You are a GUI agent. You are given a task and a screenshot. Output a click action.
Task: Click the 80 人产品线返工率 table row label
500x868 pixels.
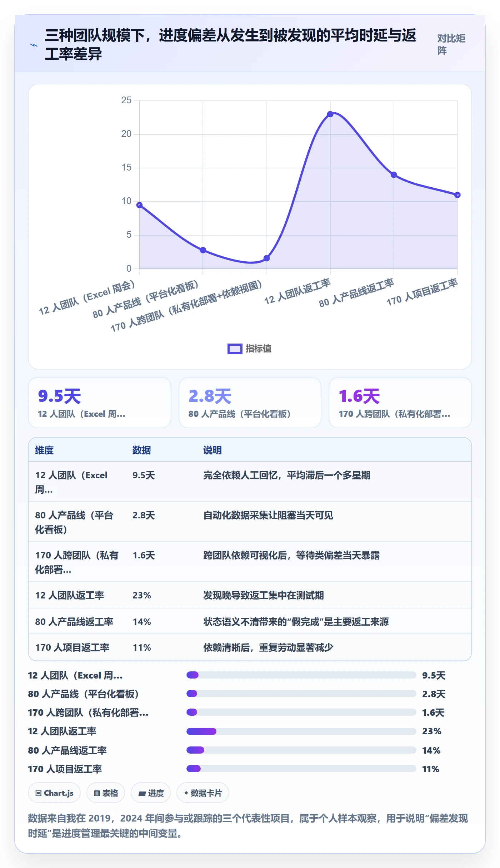[x=74, y=622]
